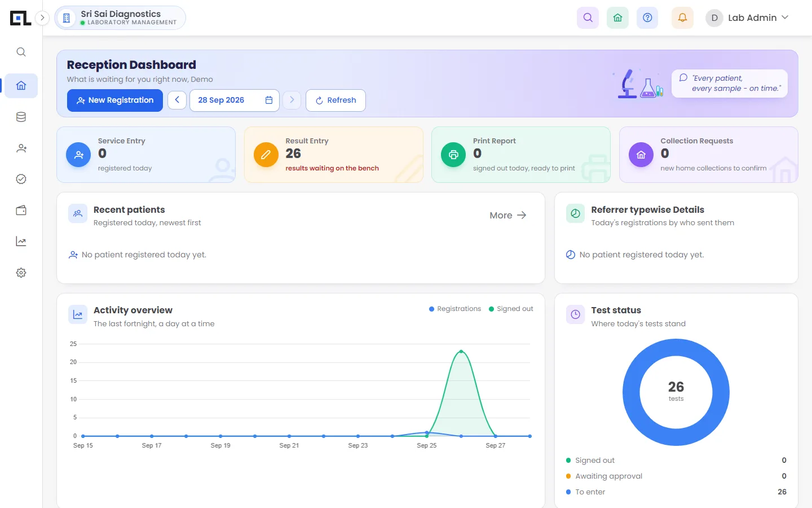This screenshot has height=508, width=812.
Task: Select the Awaiting approval status row
Action: tap(676, 476)
